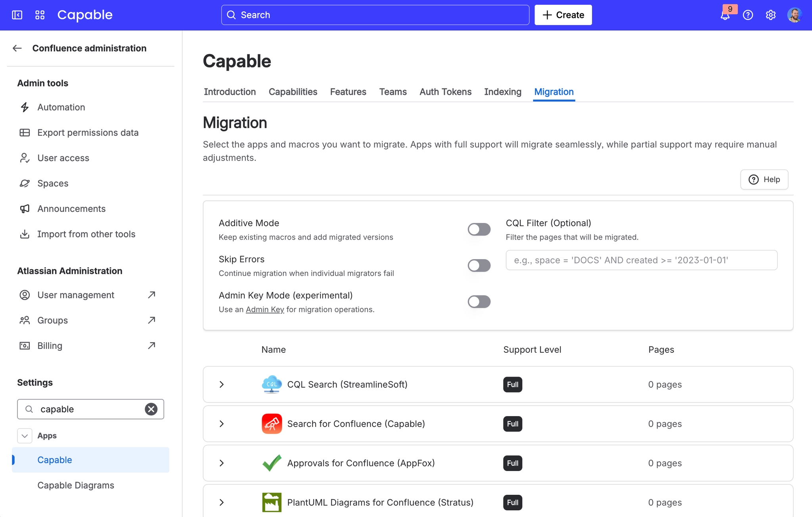Collapse the sidebar with the panel icon
812x517 pixels.
(17, 15)
